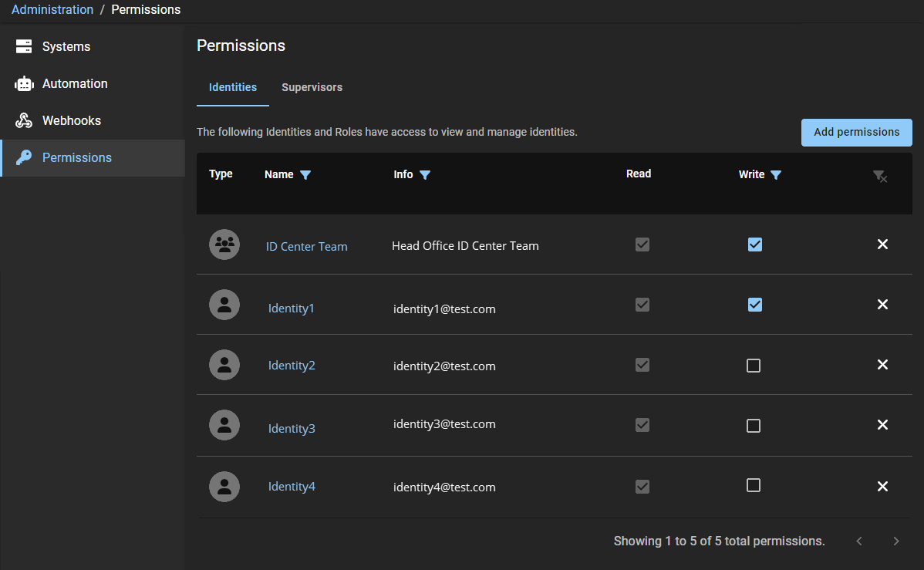Screen dimensions: 924x570
Task: Click the group avatar icon for ID Center Team
Action: (224, 245)
